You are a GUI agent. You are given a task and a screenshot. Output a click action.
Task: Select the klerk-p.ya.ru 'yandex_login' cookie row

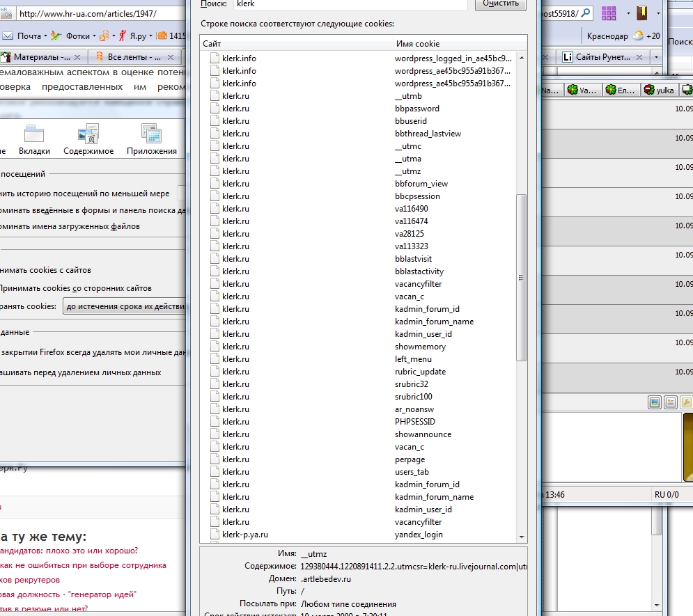[x=358, y=535]
